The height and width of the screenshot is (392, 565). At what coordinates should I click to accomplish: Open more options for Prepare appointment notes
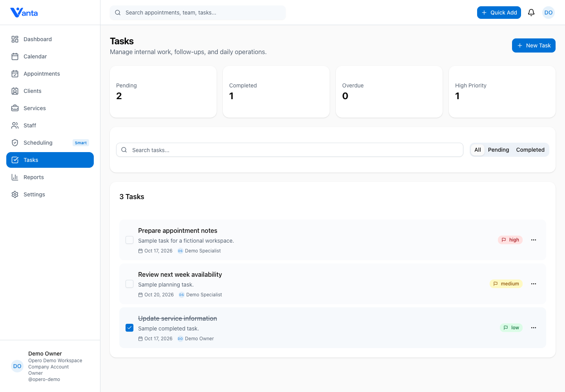pos(534,240)
